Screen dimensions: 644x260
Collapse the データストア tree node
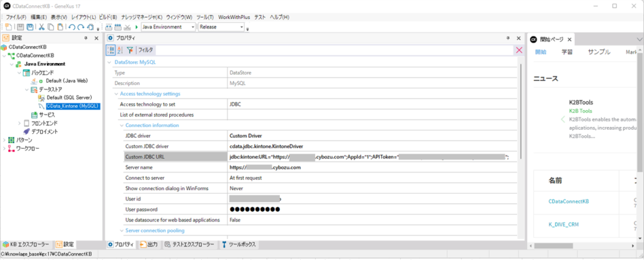(26, 89)
